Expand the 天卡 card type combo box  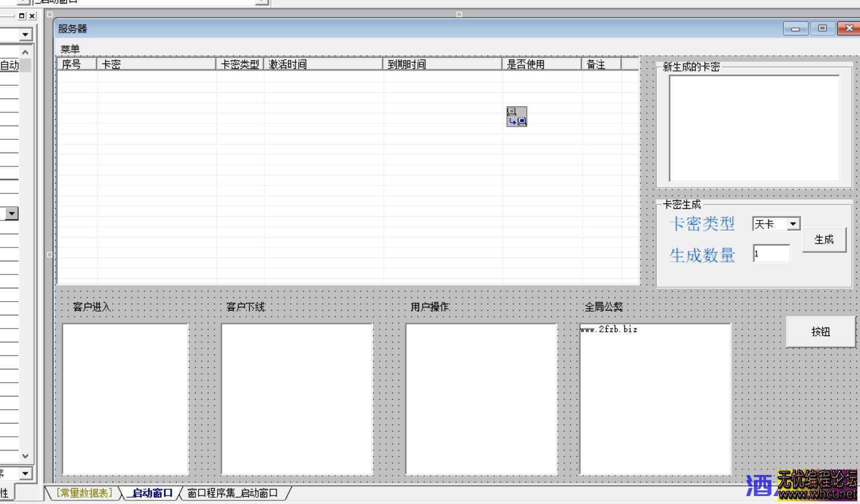[793, 224]
